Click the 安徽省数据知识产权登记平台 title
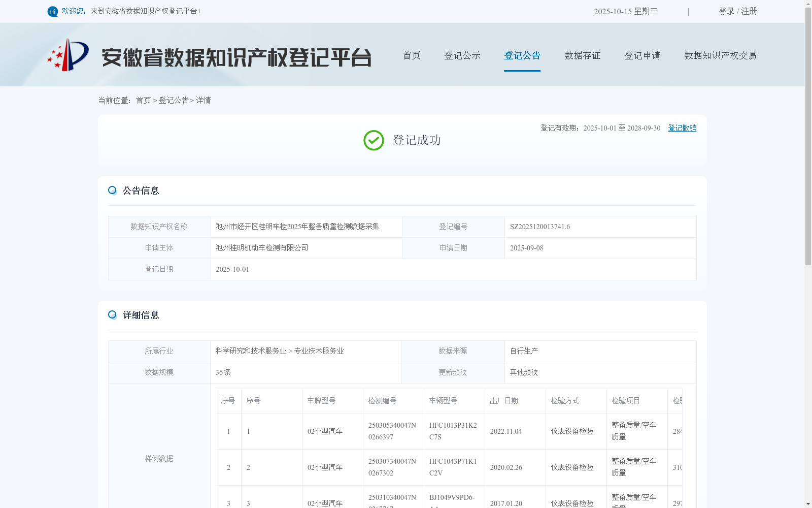 236,57
